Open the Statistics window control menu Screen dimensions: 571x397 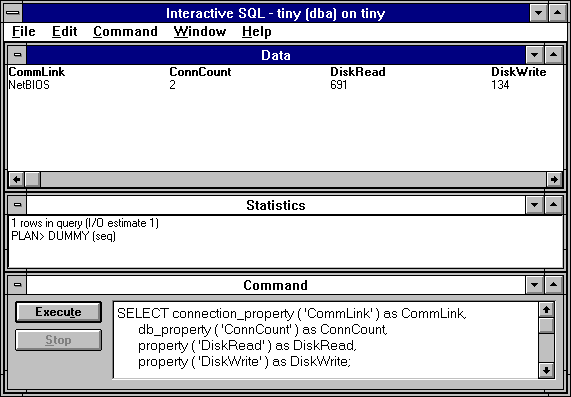tap(17, 205)
